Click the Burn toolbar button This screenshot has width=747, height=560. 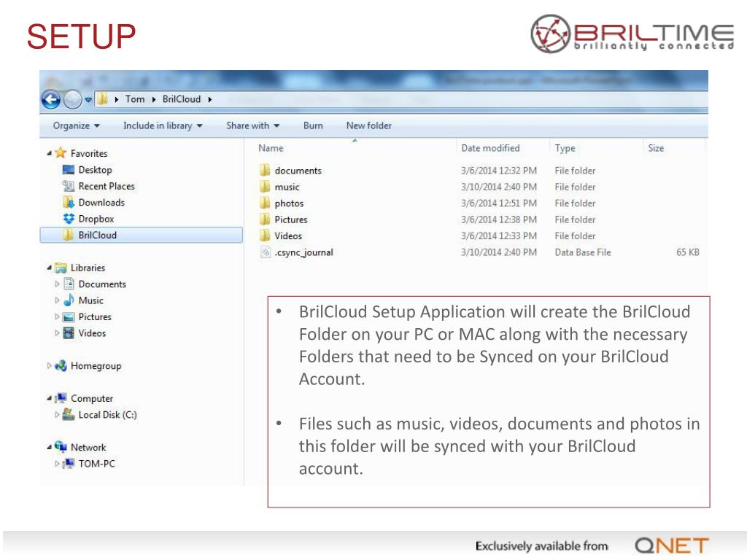click(x=313, y=125)
